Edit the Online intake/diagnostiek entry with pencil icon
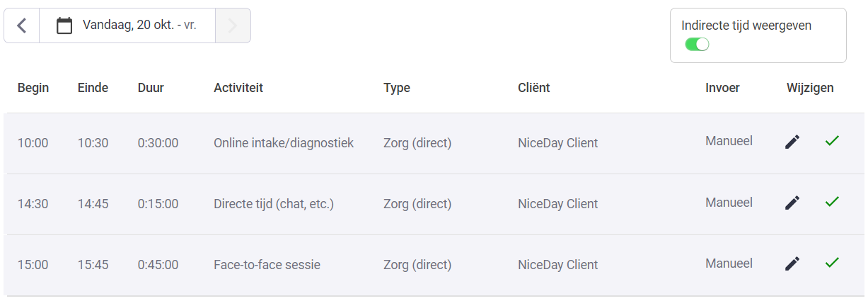This screenshot has height=301, width=868. [x=792, y=142]
